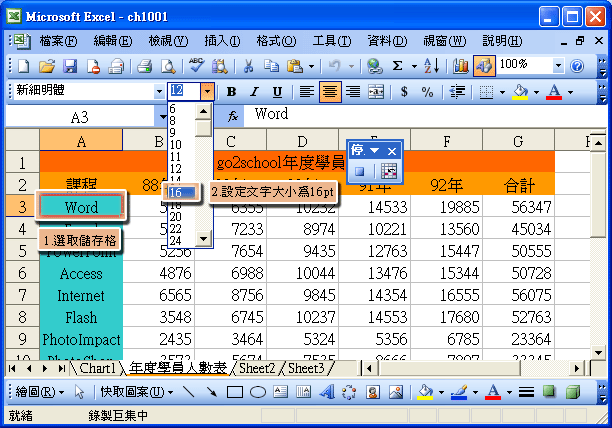Toggle Italic formatting
The width and height of the screenshot is (612, 428).
point(254,92)
